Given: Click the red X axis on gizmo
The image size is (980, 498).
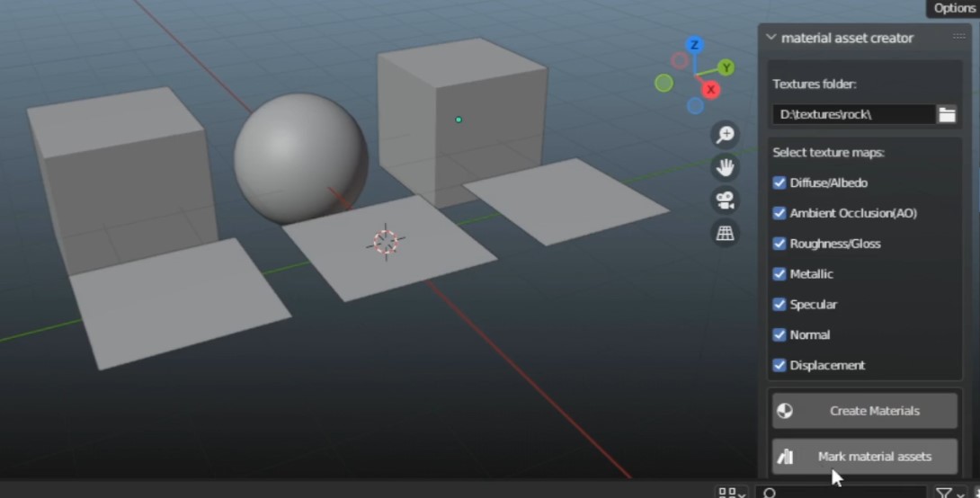Looking at the screenshot, I should click(x=711, y=89).
